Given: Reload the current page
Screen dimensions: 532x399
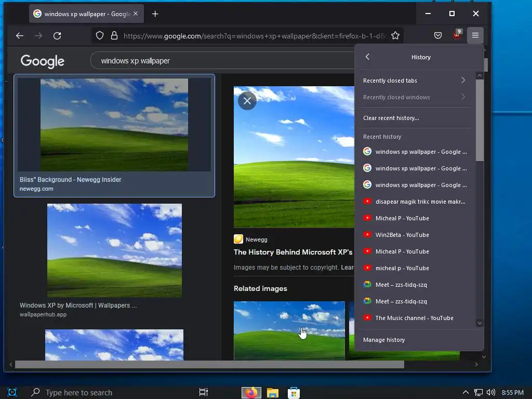Looking at the screenshot, I should [57, 36].
